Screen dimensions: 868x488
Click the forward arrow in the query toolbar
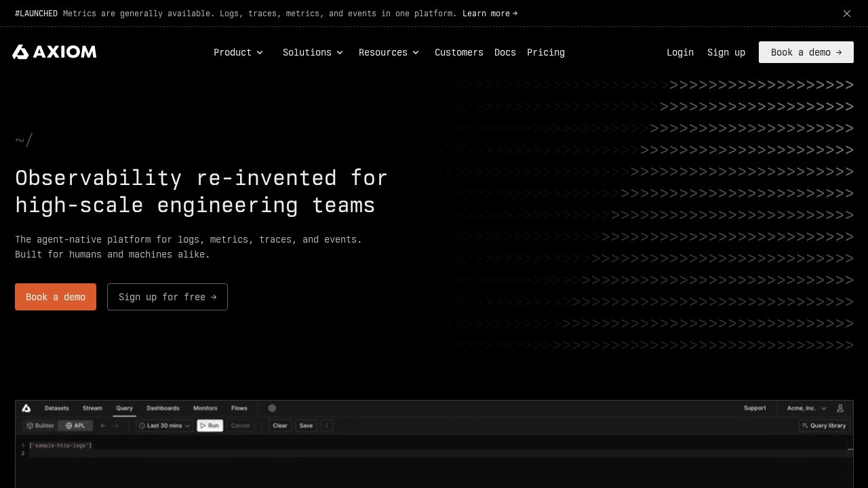(x=116, y=426)
